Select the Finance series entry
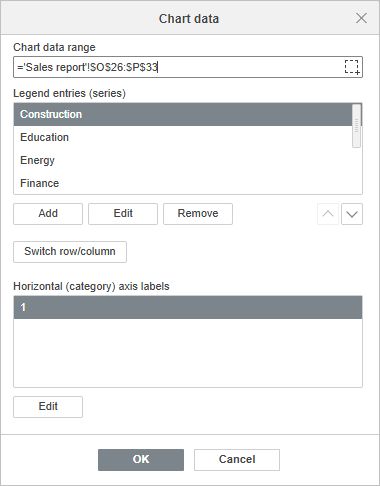The height and width of the screenshot is (486, 380). pos(183,183)
